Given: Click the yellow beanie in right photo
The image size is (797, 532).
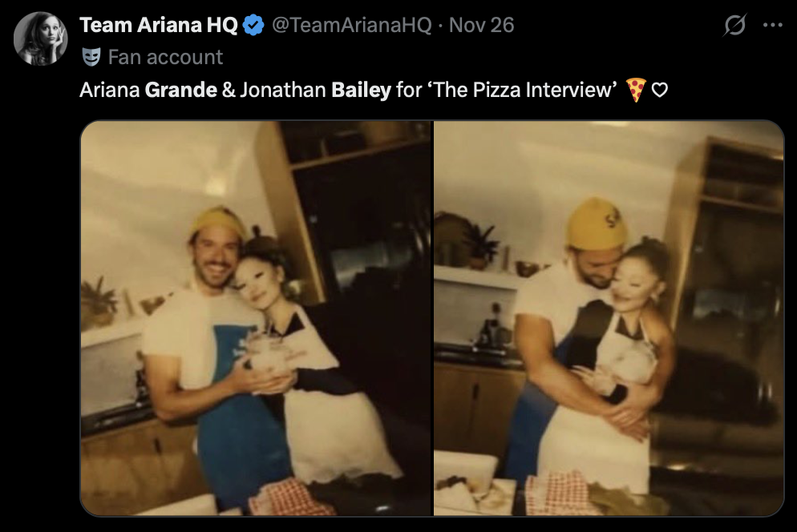Looking at the screenshot, I should pyautogui.click(x=596, y=224).
